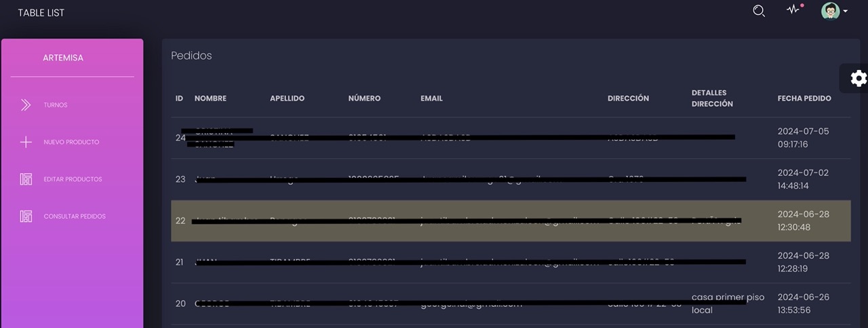Viewport: 868px width, 328px height.
Task: Click the Email column header
Action: tap(431, 98)
